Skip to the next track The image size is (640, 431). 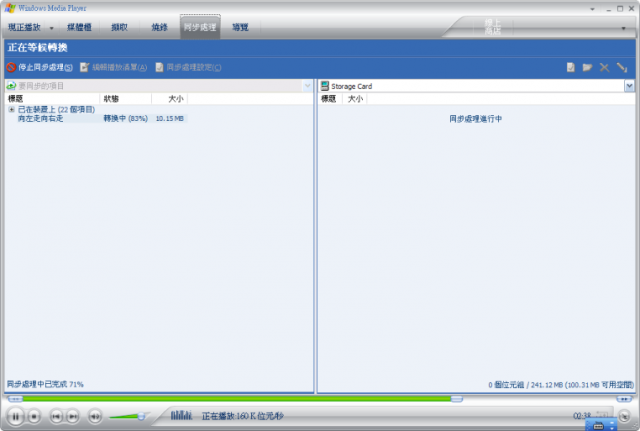tap(73, 416)
